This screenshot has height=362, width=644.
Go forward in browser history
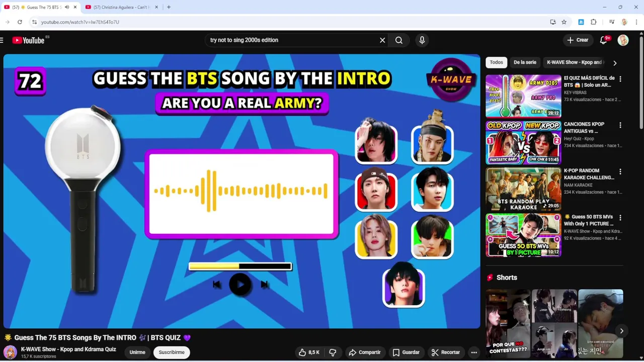[7, 22]
